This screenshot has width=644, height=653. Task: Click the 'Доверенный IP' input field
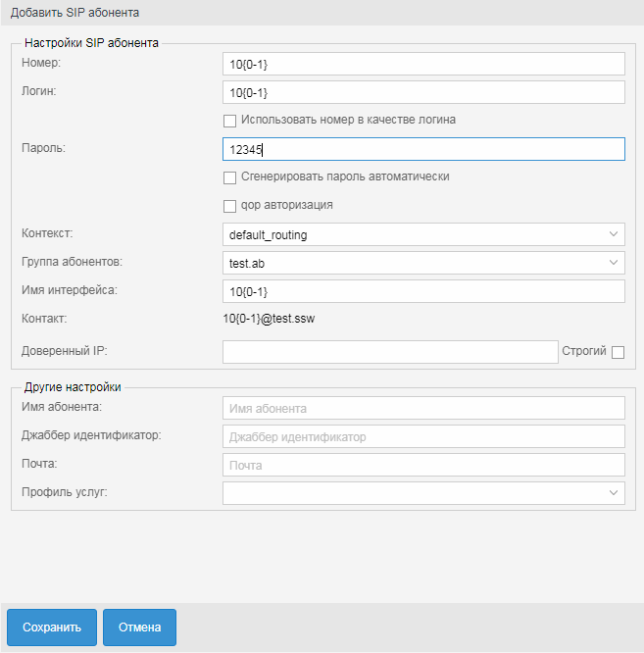[x=389, y=352]
